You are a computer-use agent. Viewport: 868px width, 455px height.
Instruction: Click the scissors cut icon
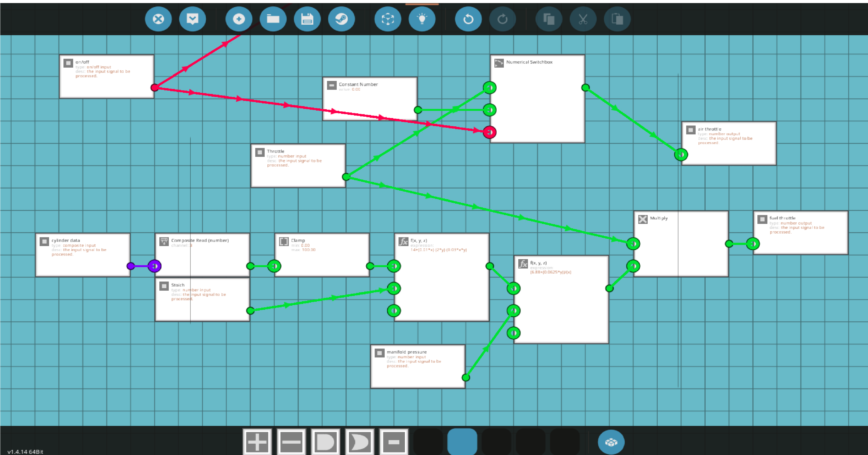click(583, 19)
